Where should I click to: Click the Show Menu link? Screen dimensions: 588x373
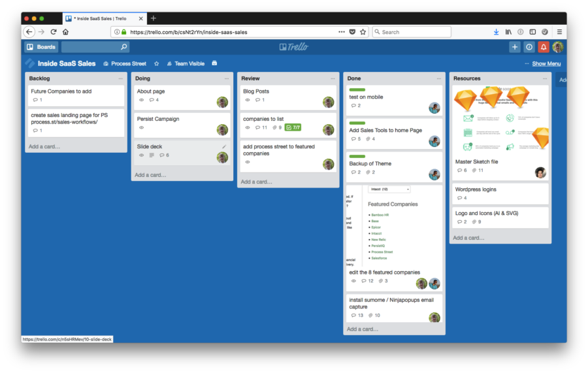546,64
